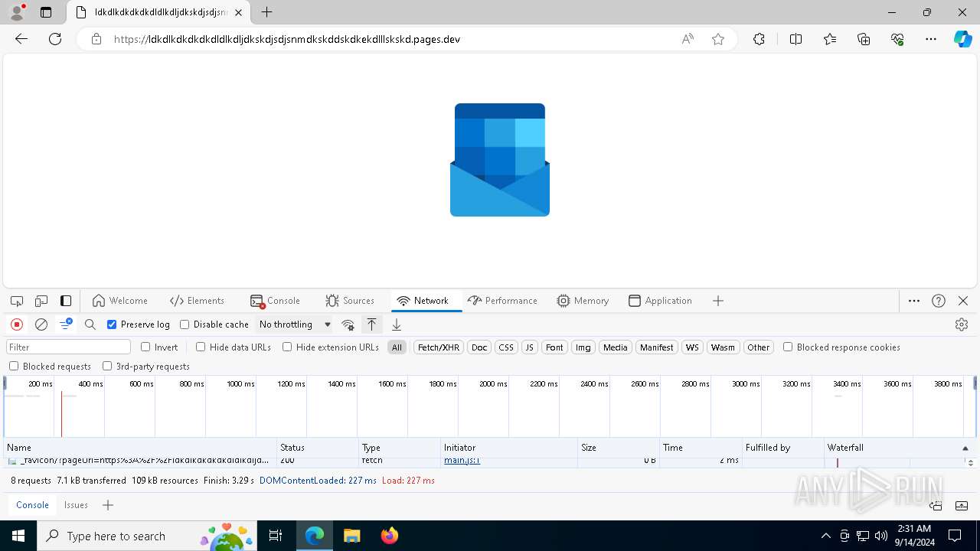Open the main.js:1 initiator link
The height and width of the screenshot is (551, 980).
tap(462, 460)
